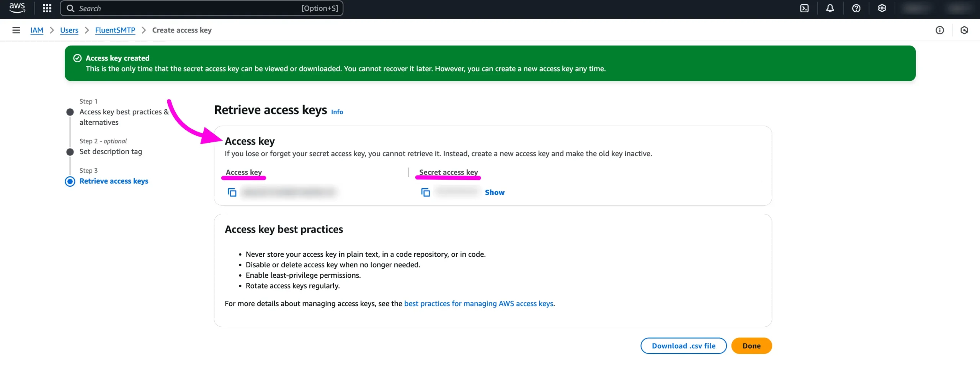The image size is (980, 391).
Task: Go to IAM breadcrumb link
Action: (37, 30)
